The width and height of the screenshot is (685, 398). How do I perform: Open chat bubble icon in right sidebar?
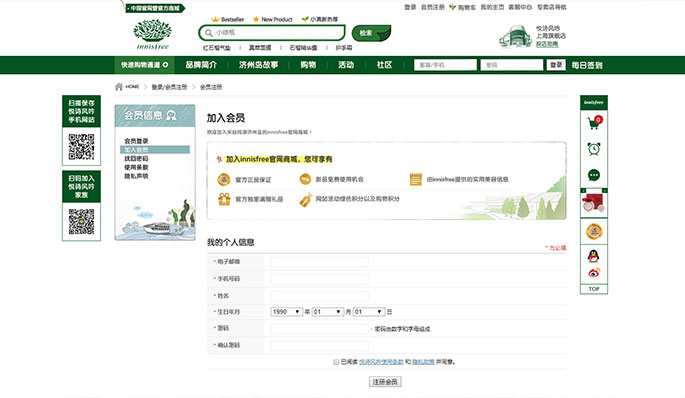coord(594,175)
